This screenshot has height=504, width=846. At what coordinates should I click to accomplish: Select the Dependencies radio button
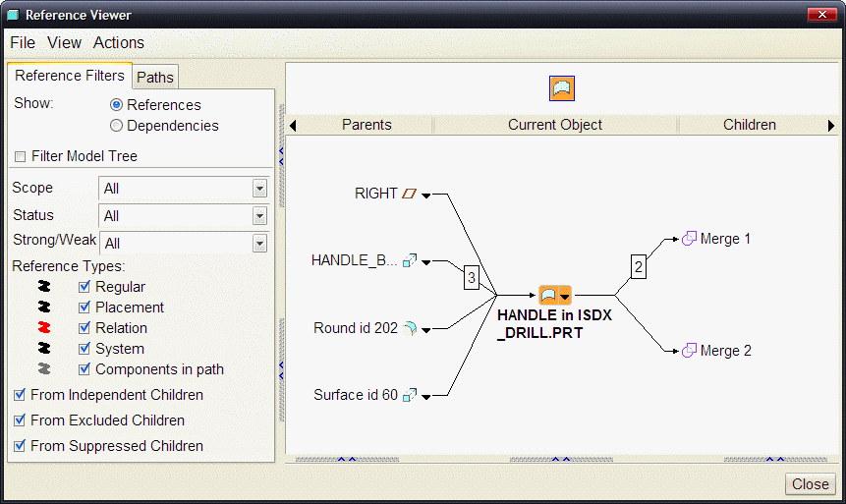[x=116, y=126]
